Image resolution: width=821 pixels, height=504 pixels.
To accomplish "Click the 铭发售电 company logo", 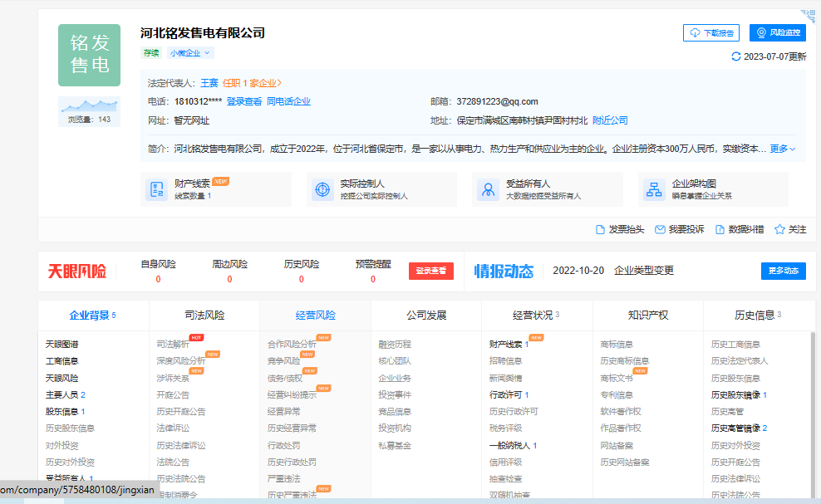I will point(89,55).
